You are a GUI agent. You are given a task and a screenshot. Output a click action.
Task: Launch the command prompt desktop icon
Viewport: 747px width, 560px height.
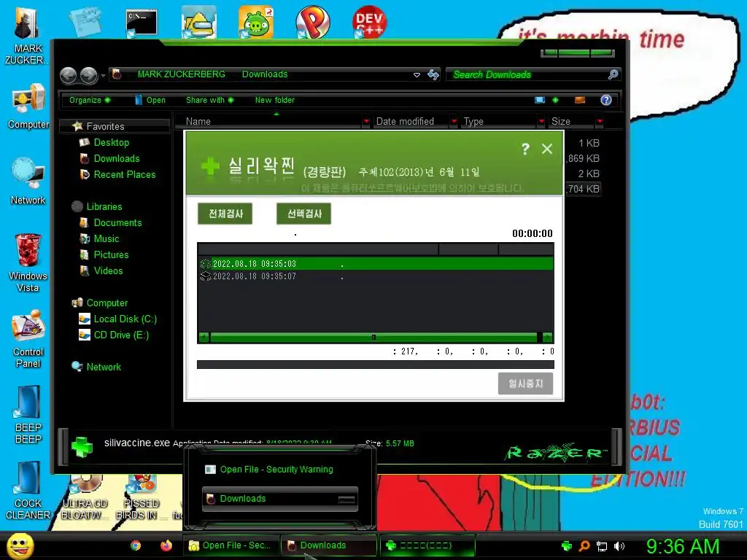tap(141, 23)
